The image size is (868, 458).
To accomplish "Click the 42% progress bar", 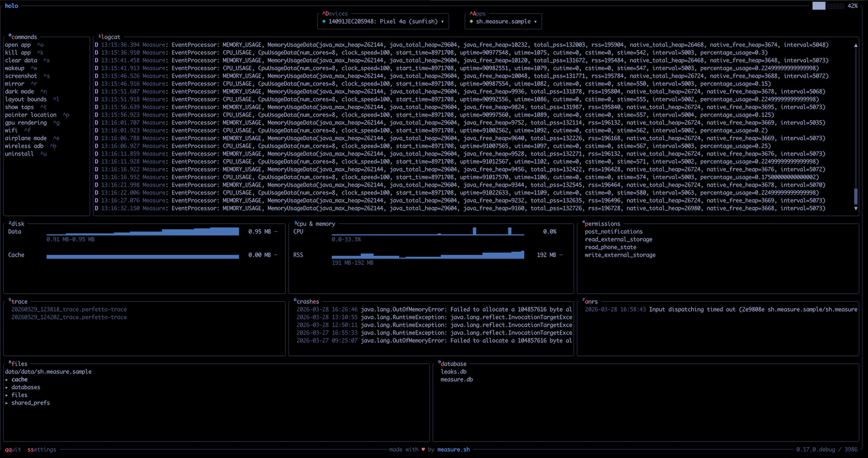I will click(x=828, y=6).
